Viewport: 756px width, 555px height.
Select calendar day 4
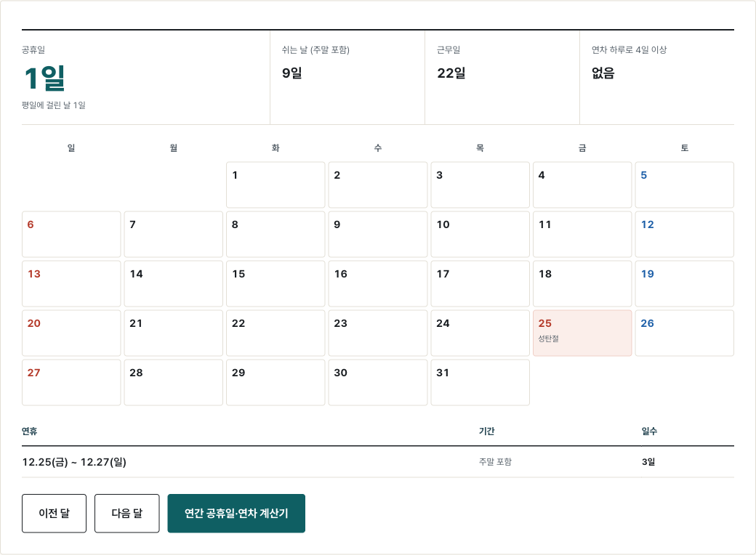[582, 185]
